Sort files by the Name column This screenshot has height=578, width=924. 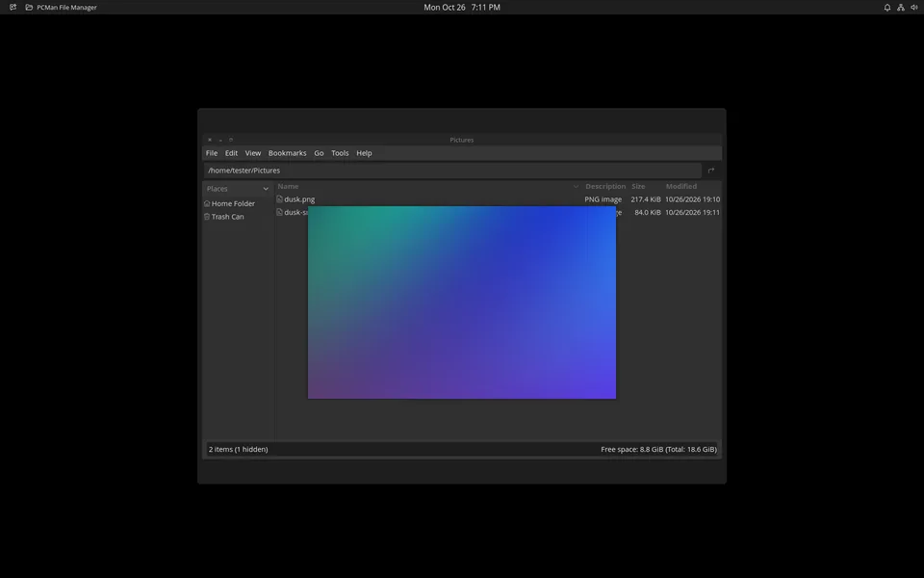(288, 186)
